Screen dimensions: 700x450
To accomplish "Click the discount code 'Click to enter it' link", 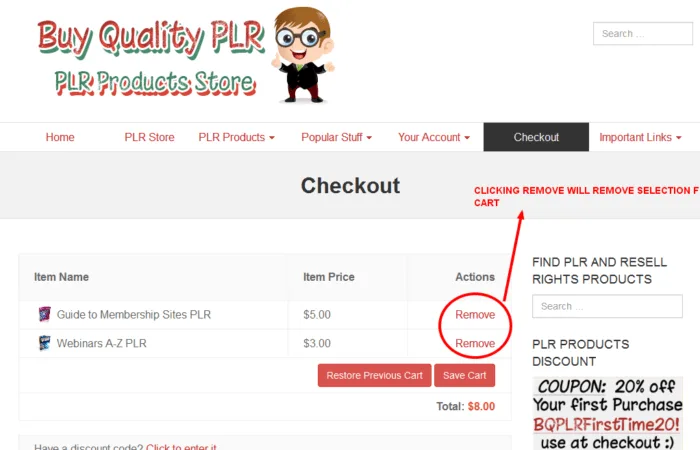I will click(x=181, y=447).
